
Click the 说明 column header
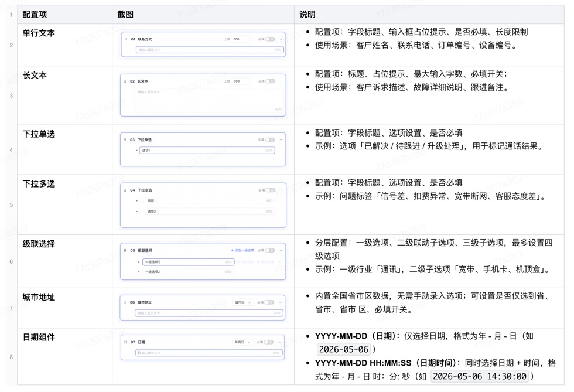click(307, 14)
